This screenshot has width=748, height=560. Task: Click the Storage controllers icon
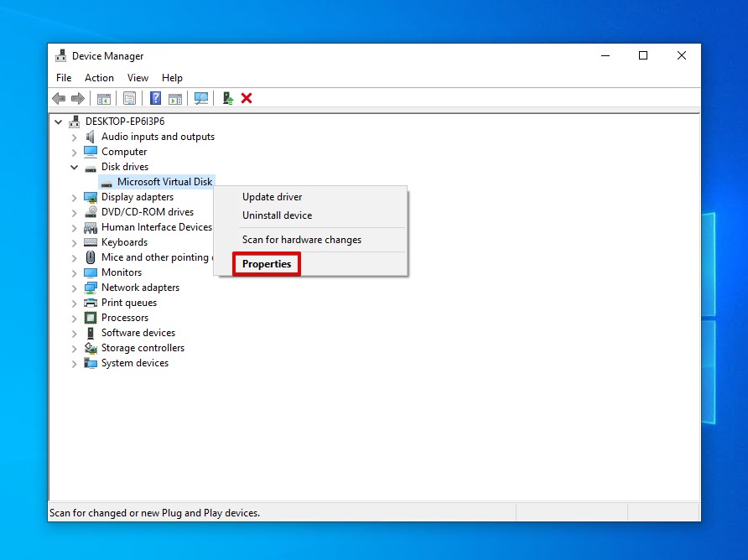[91, 348]
